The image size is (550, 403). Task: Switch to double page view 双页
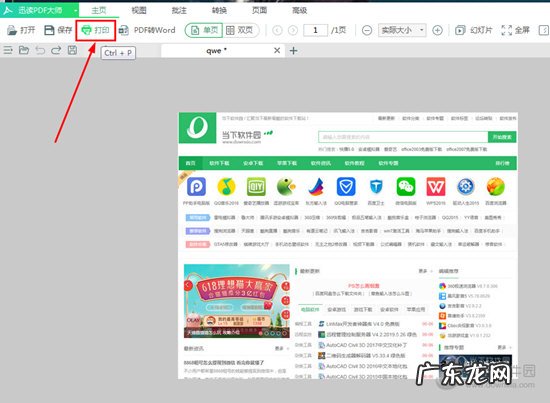[x=240, y=30]
